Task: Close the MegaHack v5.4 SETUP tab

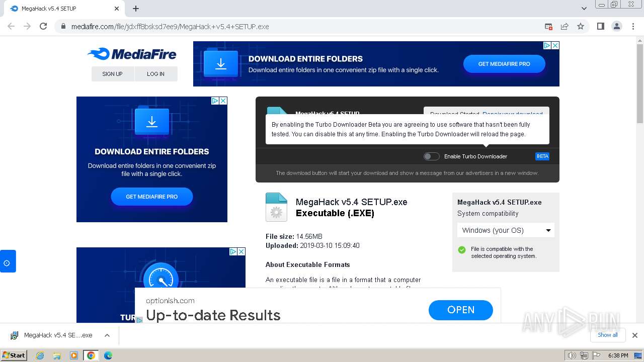Action: point(117,9)
